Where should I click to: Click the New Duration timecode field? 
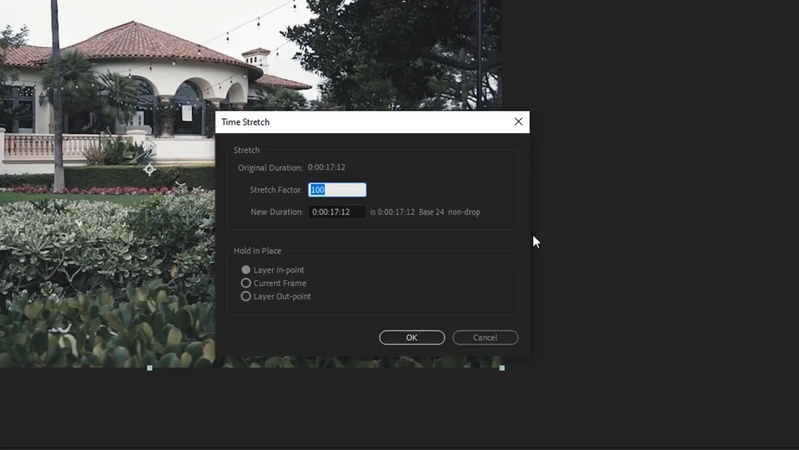coord(337,212)
